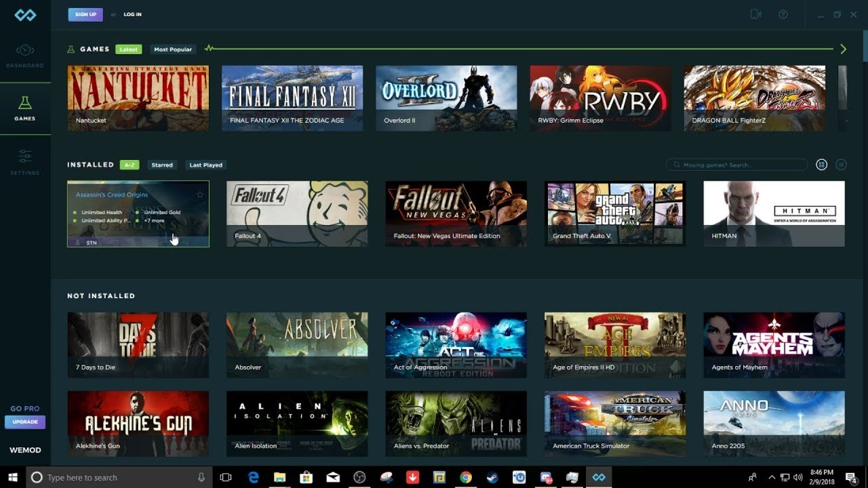Click the taskbar search box
The width and height of the screenshot is (868, 488).
point(119,477)
